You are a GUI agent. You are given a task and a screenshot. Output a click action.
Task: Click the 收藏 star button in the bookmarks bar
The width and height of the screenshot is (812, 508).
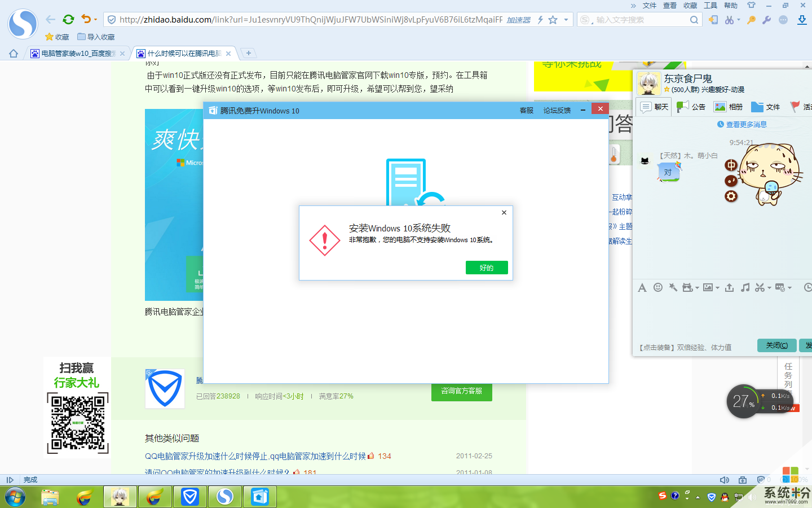(57, 37)
